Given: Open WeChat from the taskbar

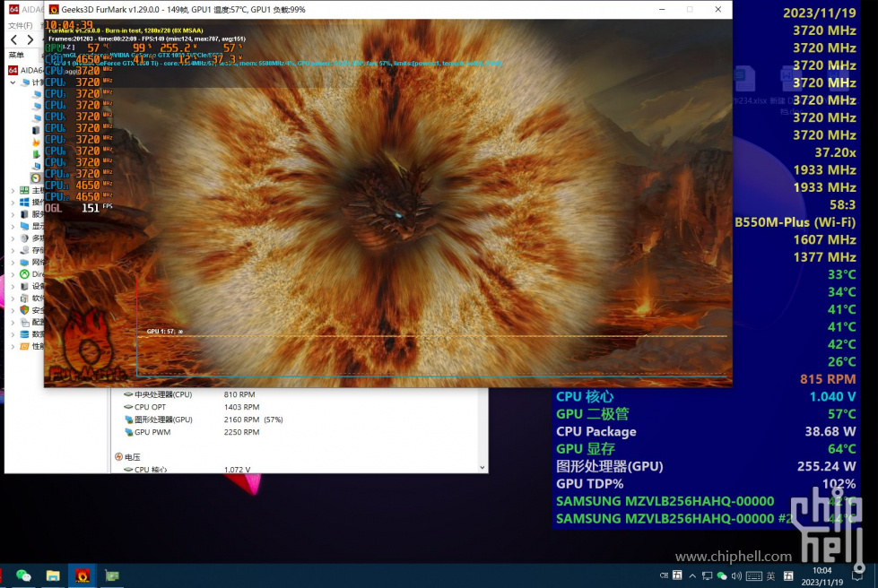Looking at the screenshot, I should 23,575.
